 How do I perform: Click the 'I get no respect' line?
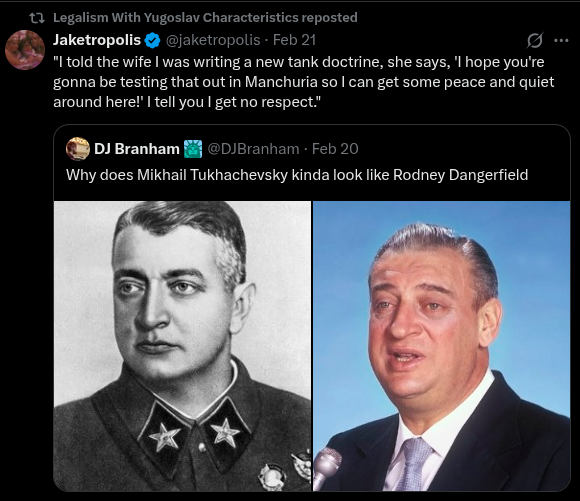coord(187,102)
